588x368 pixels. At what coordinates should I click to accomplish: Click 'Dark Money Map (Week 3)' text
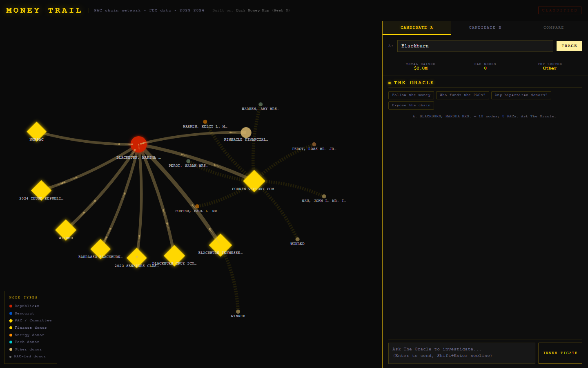(263, 10)
